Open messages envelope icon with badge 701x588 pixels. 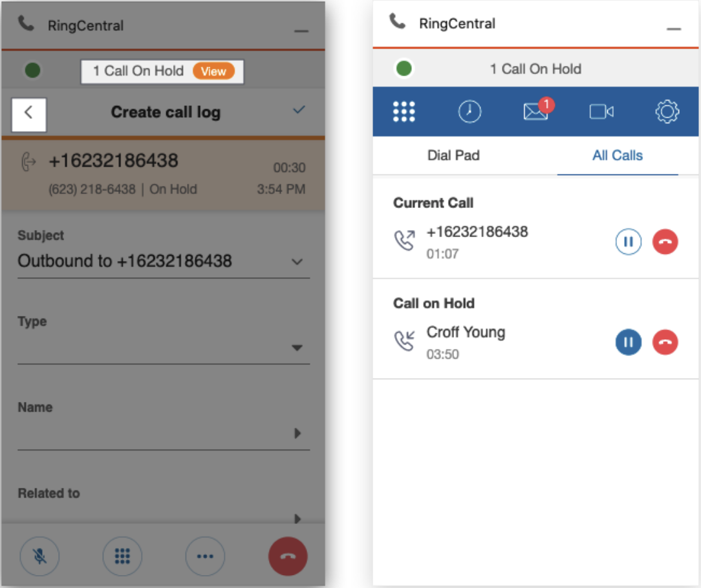(535, 111)
